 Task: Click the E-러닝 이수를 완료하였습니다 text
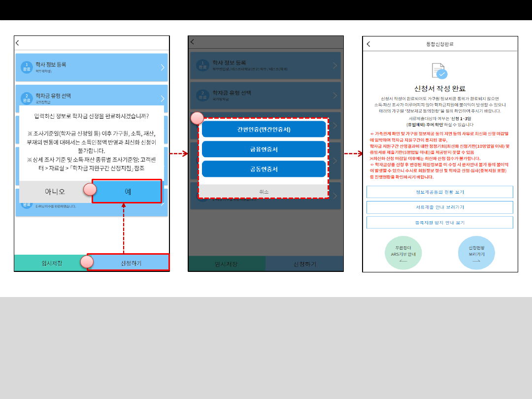(56, 206)
